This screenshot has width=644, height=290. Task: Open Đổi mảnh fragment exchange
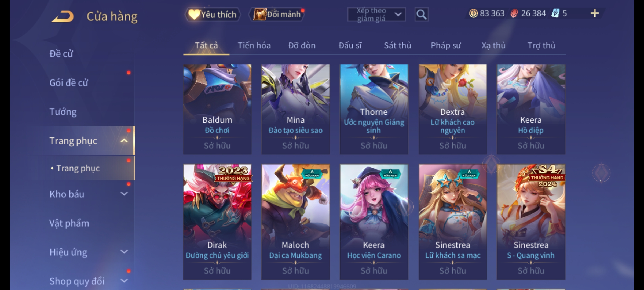(277, 14)
